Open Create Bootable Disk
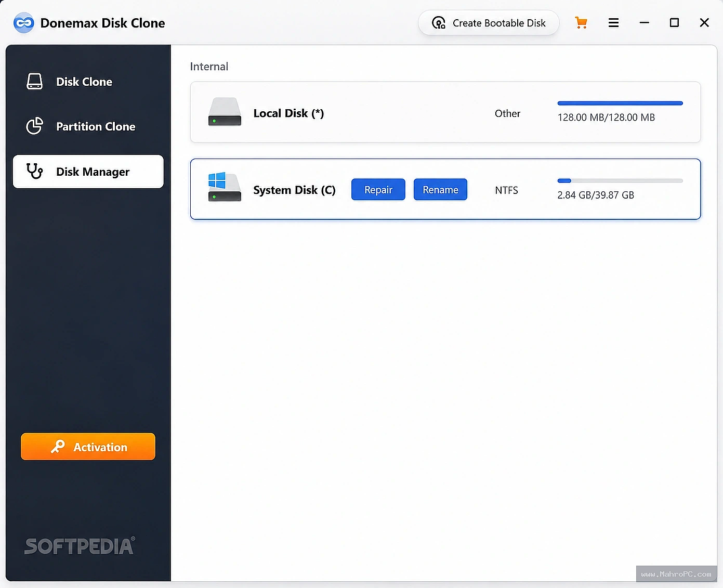 489,23
